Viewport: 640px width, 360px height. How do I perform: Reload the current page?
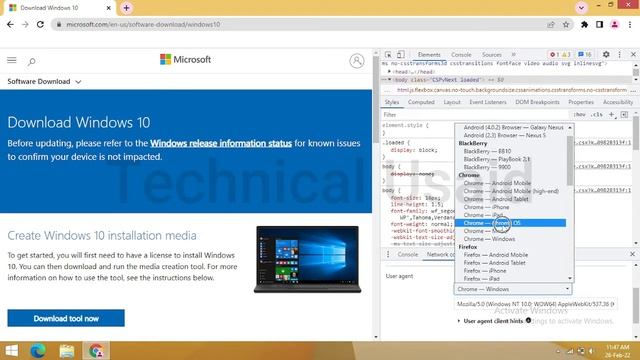40,24
